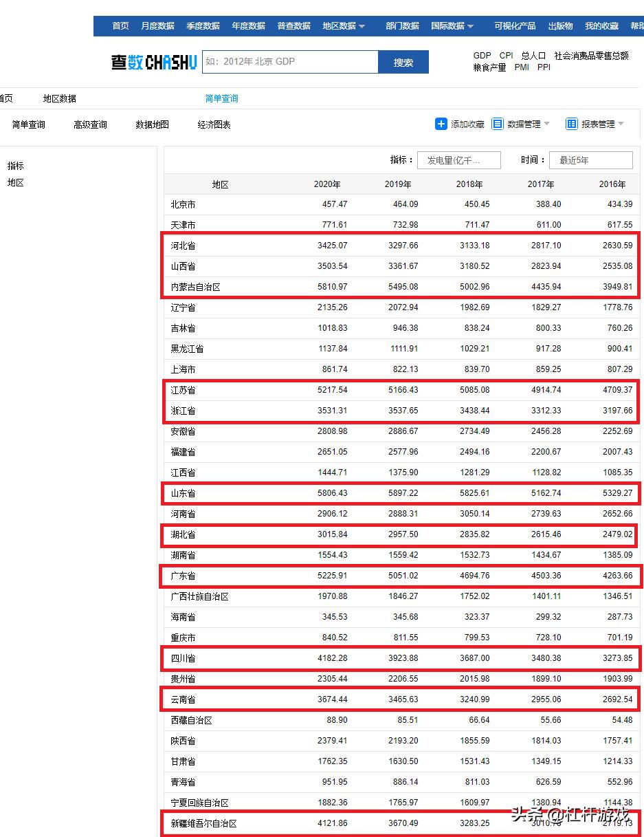Open the 最近5年 time period selector
644x837 pixels.
pyautogui.click(x=591, y=160)
